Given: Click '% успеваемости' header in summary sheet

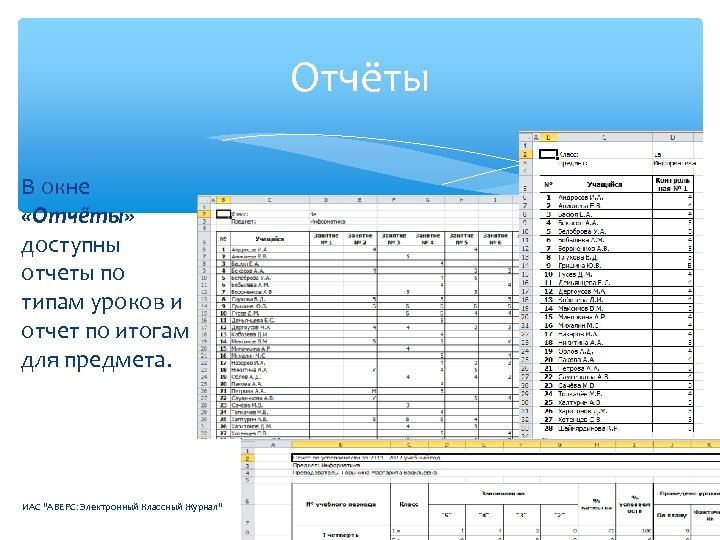Looking at the screenshot, I should pos(634,504).
